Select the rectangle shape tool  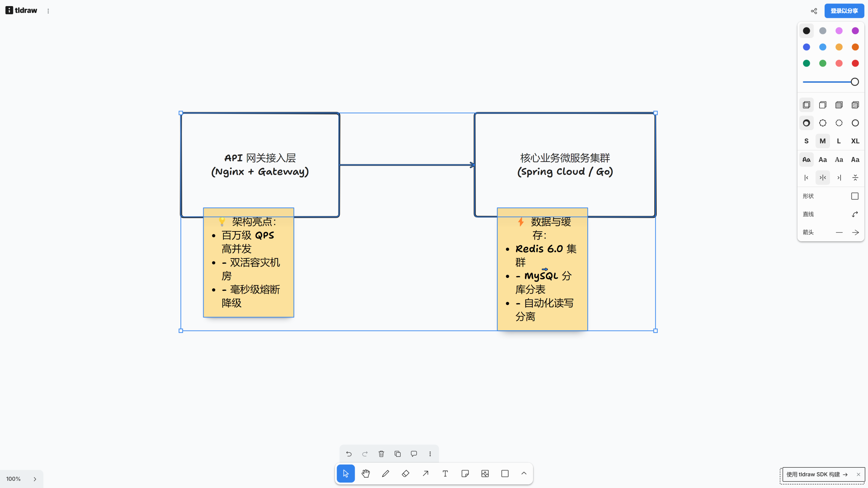(x=505, y=473)
